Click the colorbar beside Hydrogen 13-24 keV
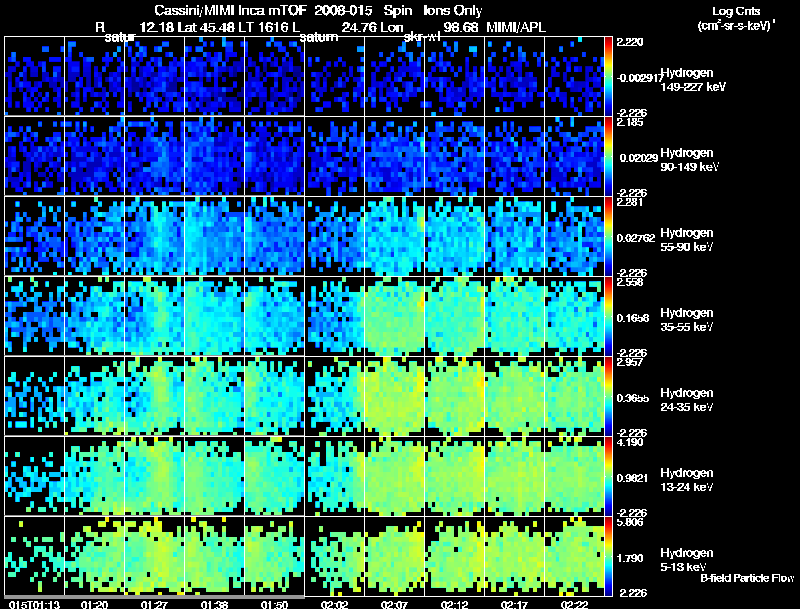The height and width of the screenshot is (609, 800). pos(608,476)
